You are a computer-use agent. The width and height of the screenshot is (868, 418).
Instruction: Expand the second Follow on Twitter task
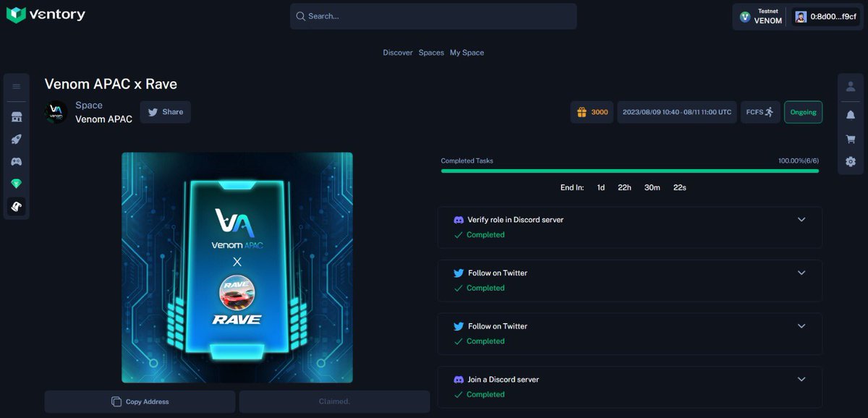801,326
